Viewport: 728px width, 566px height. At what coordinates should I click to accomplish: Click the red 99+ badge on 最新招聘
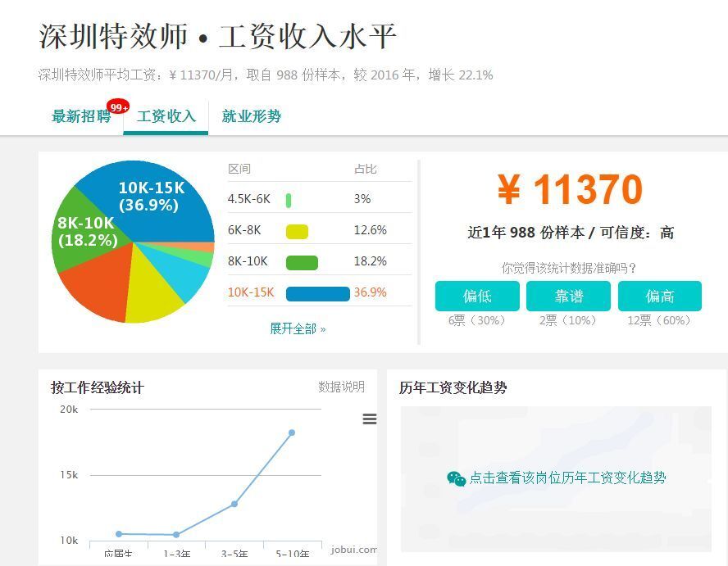[118, 107]
